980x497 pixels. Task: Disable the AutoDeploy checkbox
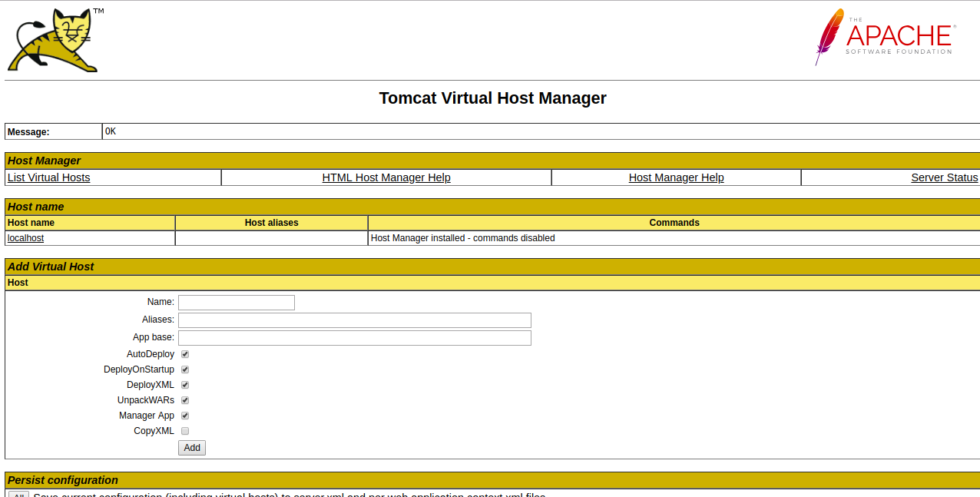tap(185, 354)
